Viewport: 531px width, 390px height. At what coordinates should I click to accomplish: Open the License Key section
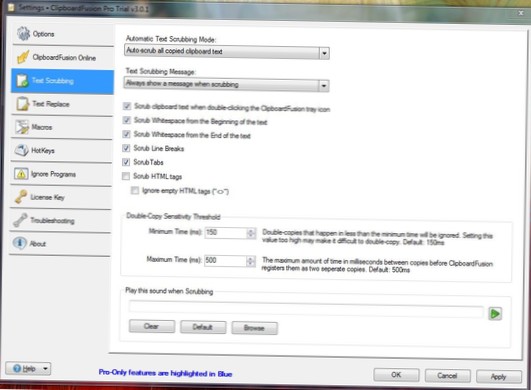61,197
